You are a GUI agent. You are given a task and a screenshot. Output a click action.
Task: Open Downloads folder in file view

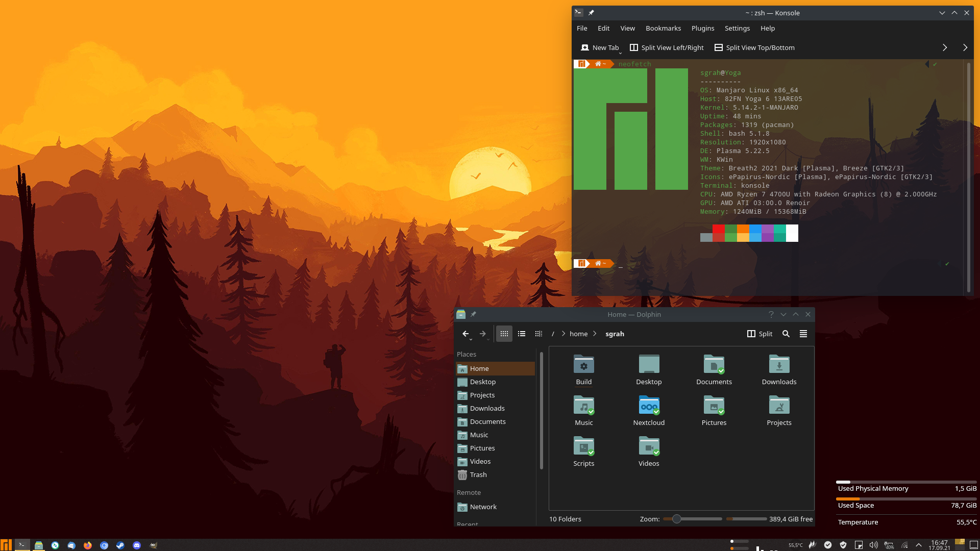(x=779, y=369)
